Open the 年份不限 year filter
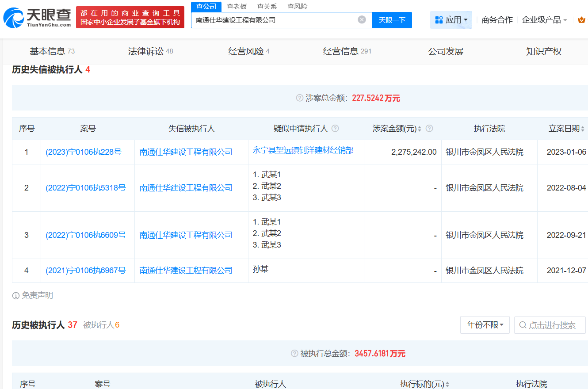Screen dimensions: 588x389 [485, 325]
